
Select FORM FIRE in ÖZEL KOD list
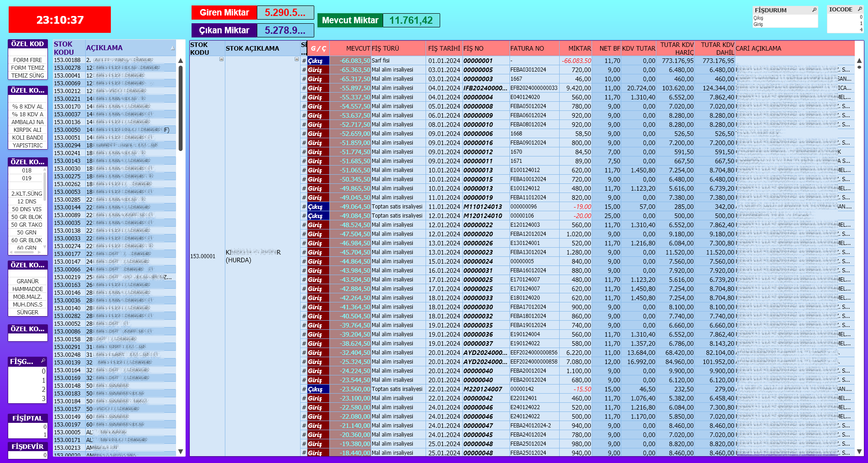(27, 60)
